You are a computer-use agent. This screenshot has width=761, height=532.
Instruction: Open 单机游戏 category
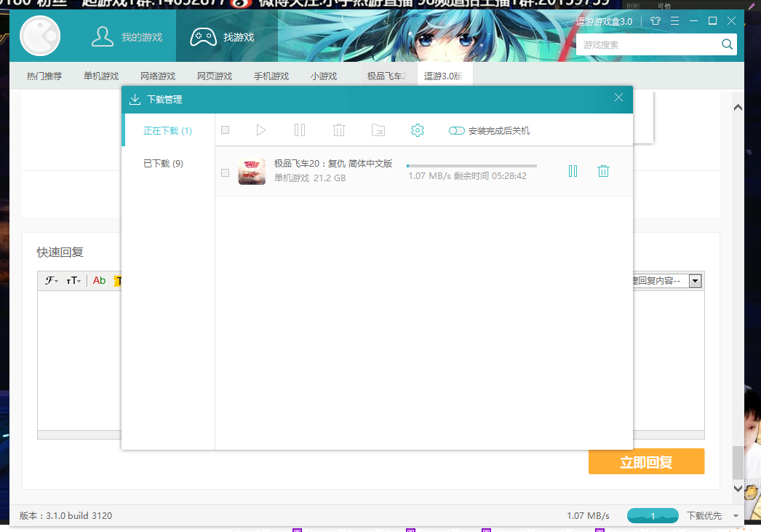(x=101, y=76)
